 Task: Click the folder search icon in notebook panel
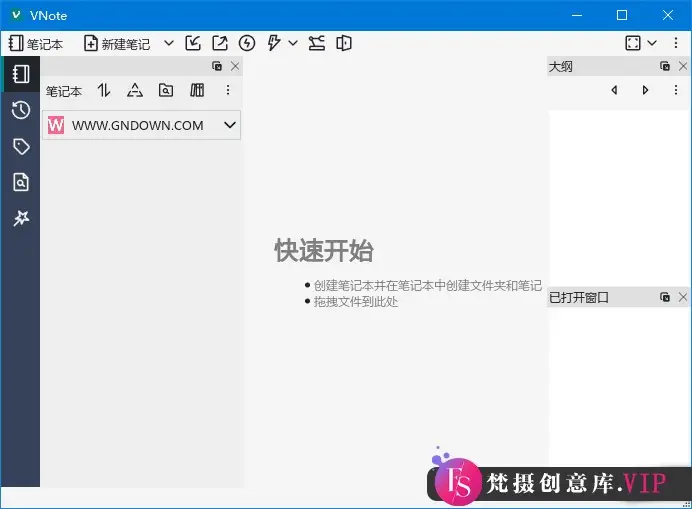point(166,90)
